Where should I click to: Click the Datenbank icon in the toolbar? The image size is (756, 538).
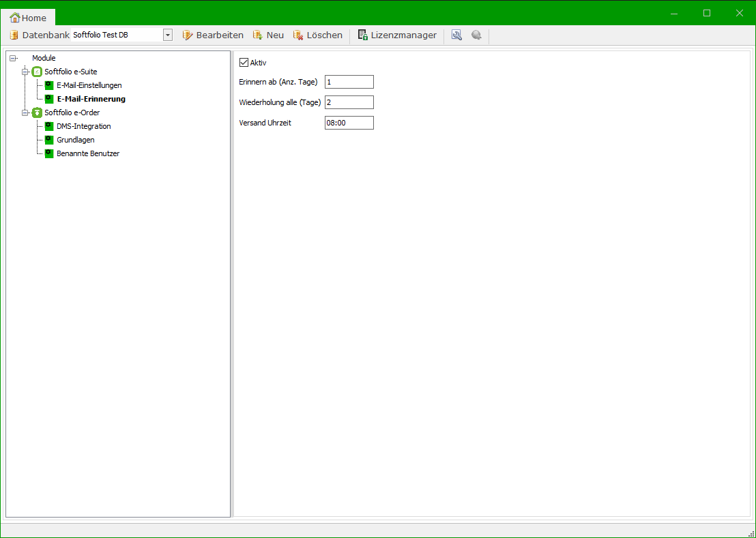pyautogui.click(x=14, y=35)
